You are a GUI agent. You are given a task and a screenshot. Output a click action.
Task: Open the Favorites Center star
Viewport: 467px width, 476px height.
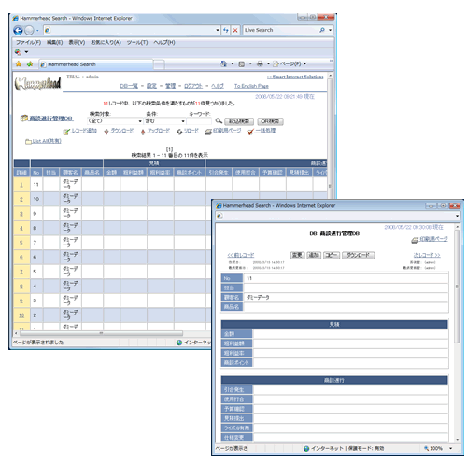click(19, 63)
